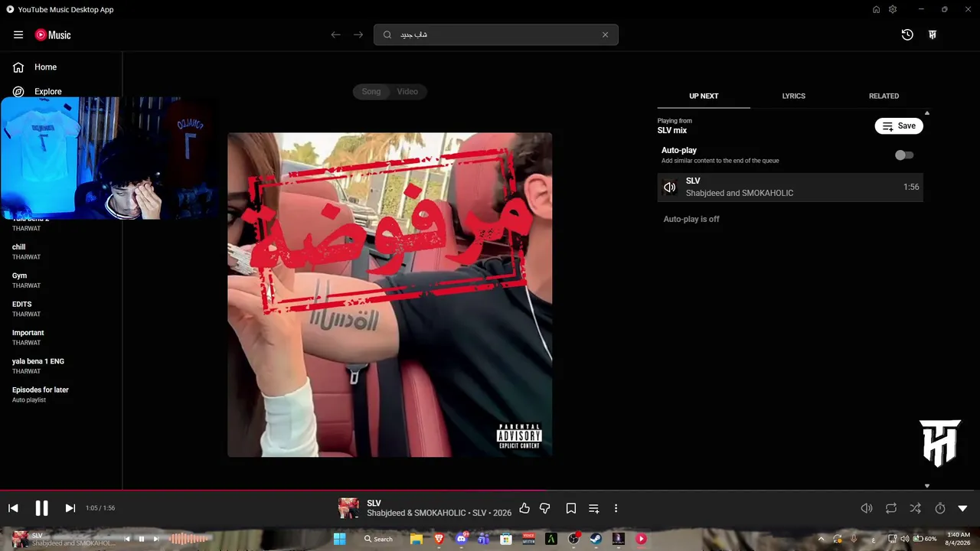Clear the search box text
The image size is (980, 551).
[x=605, y=34]
